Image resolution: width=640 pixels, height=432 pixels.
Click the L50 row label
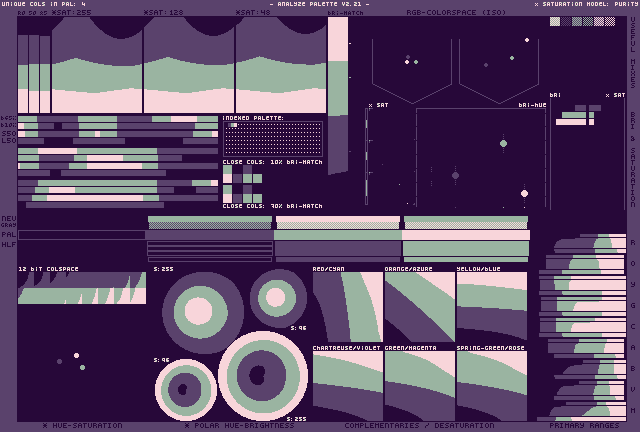click(9, 140)
